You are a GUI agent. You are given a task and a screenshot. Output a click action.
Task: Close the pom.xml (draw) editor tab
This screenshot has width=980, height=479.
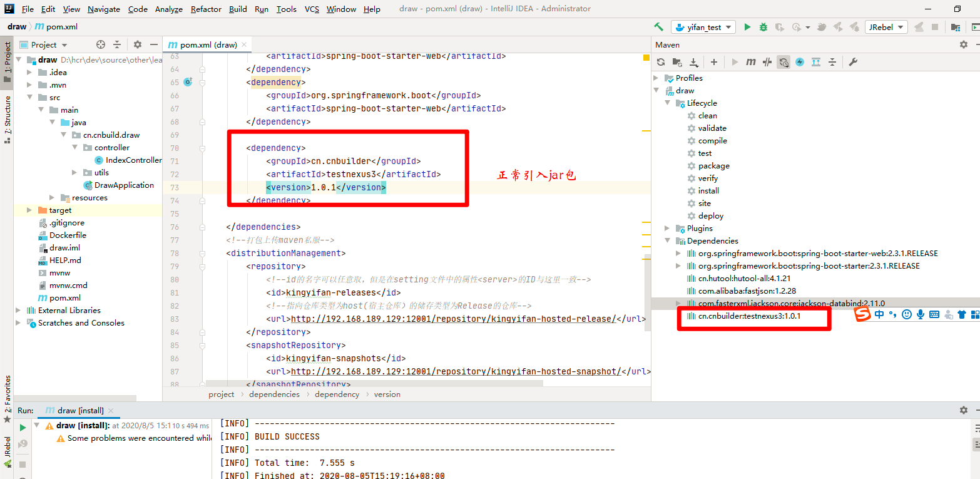click(245, 45)
